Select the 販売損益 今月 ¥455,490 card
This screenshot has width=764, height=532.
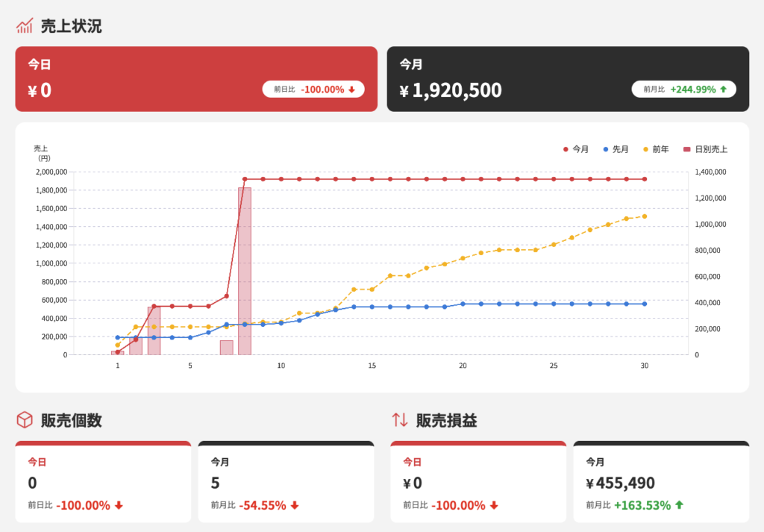(x=661, y=481)
